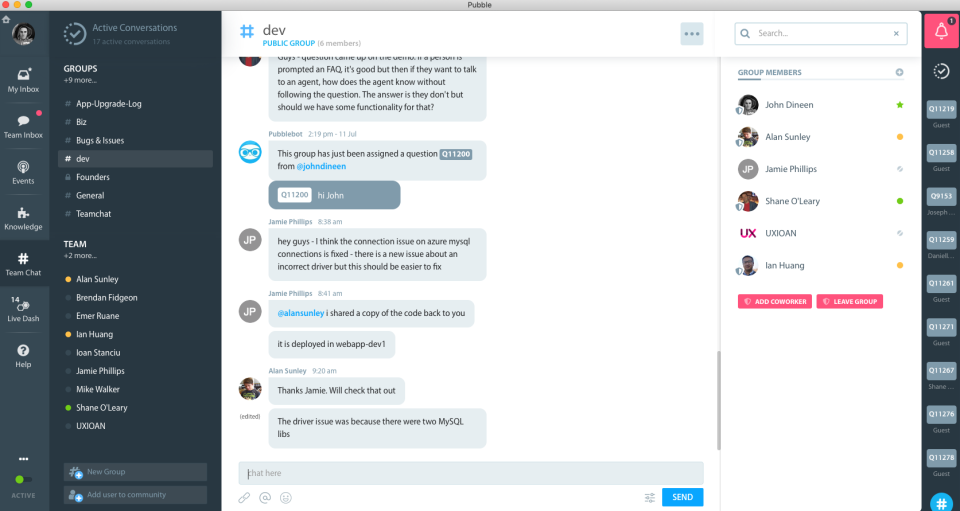Open chat settings sliders icon near Send
Screen dimensions: 960x511
pos(650,498)
